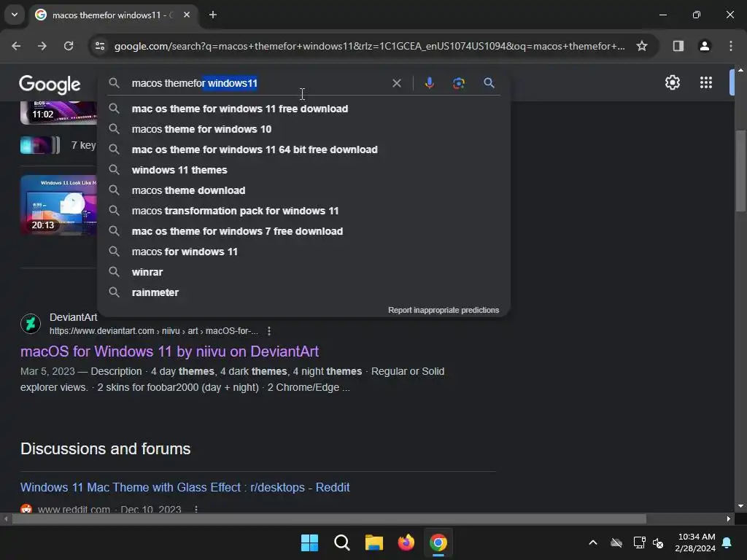Open DeviantArt result options three dots
Image resolution: width=747 pixels, height=560 pixels.
[269, 331]
